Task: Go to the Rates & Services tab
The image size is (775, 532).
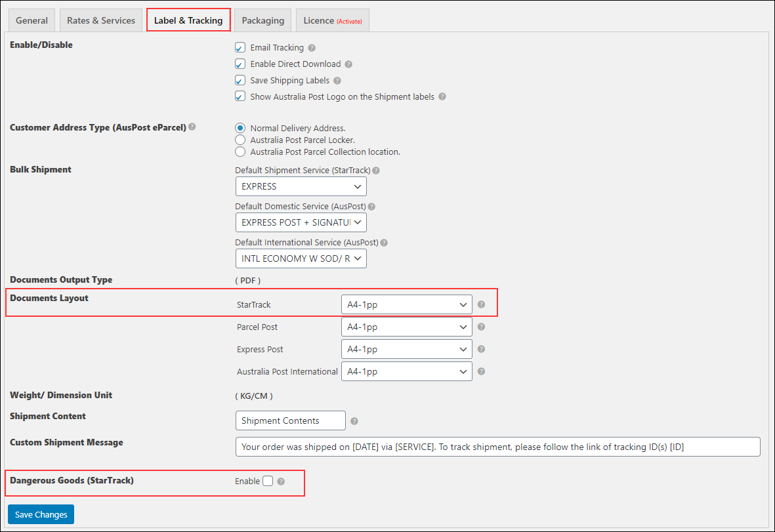Action: click(100, 20)
